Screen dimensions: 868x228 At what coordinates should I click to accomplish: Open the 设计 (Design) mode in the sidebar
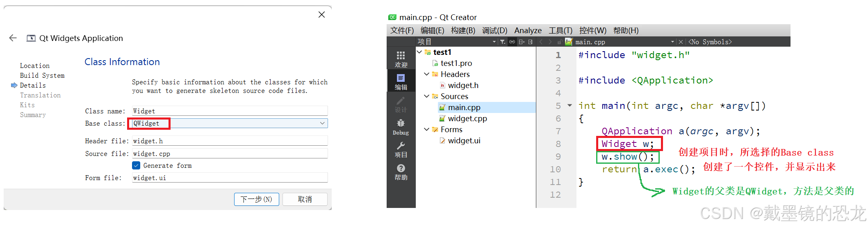click(x=401, y=104)
